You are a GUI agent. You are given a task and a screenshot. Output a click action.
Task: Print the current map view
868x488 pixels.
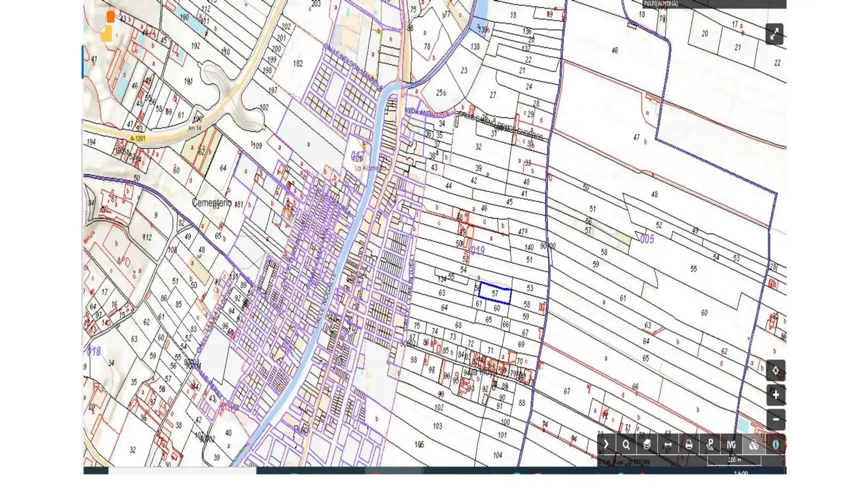[x=689, y=445]
